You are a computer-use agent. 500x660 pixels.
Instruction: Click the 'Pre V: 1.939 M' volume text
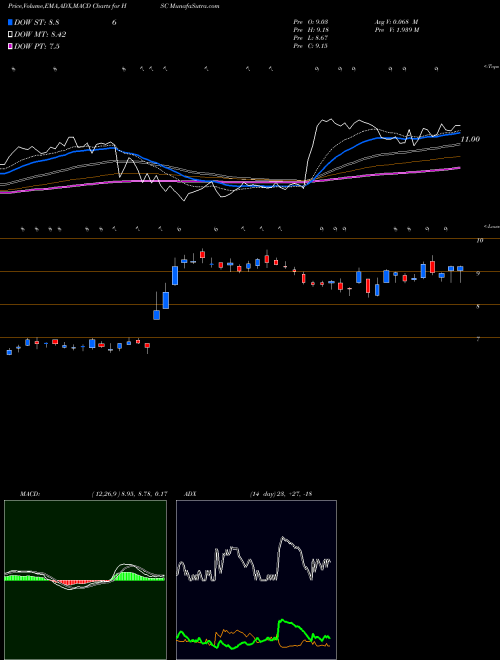point(396,30)
